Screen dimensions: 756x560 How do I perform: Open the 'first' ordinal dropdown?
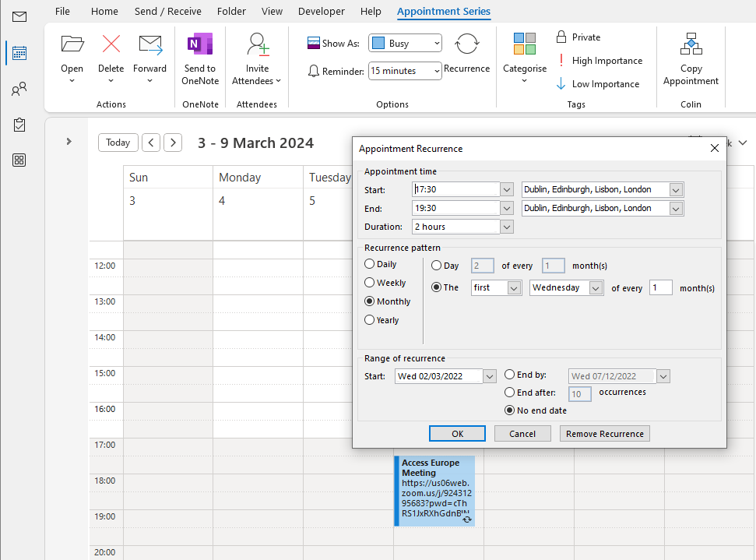coord(515,288)
